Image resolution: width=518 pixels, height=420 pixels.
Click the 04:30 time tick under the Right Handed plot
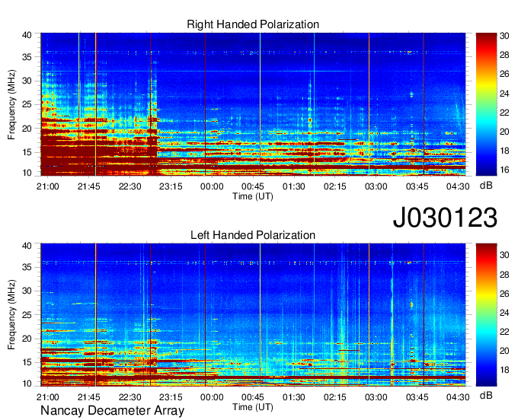click(458, 186)
